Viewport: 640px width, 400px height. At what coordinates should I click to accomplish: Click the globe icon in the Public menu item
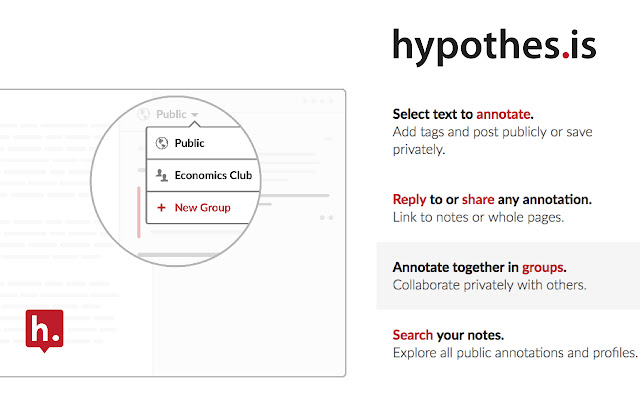pyautogui.click(x=160, y=143)
